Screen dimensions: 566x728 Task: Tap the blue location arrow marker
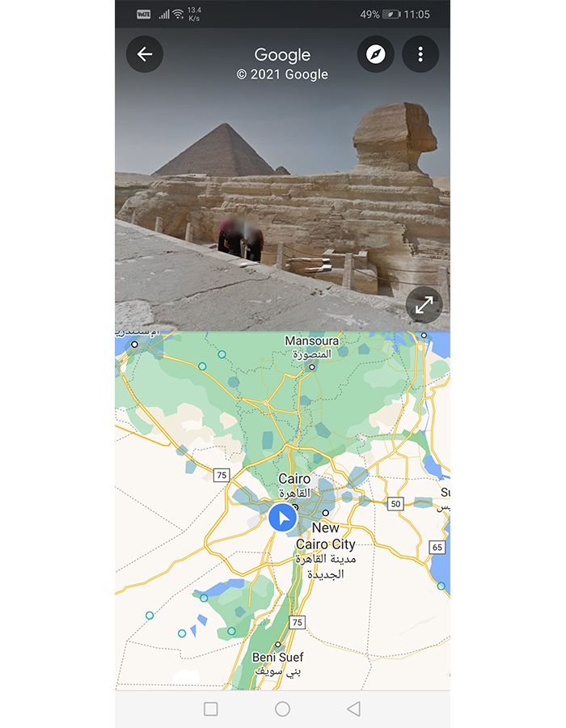[x=282, y=517]
